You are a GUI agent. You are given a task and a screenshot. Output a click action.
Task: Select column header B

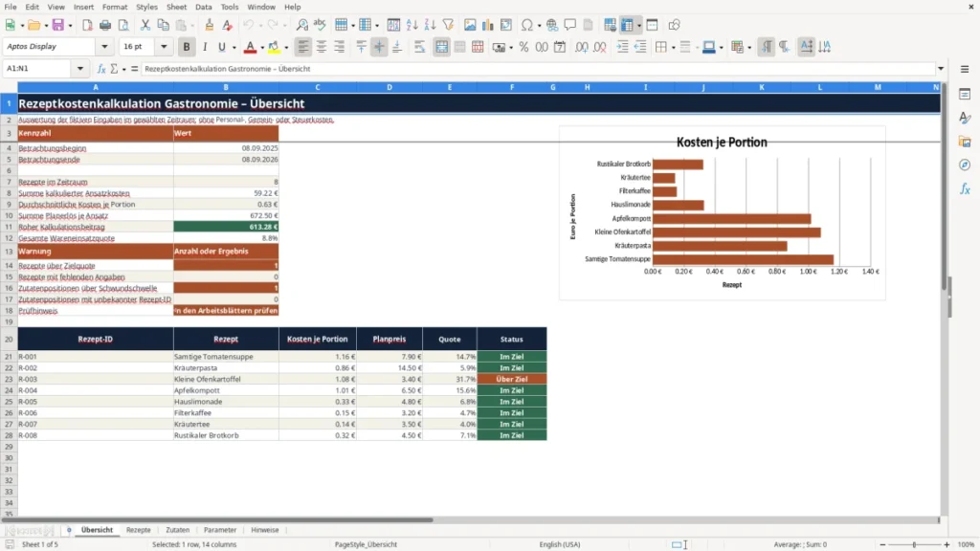click(x=226, y=87)
